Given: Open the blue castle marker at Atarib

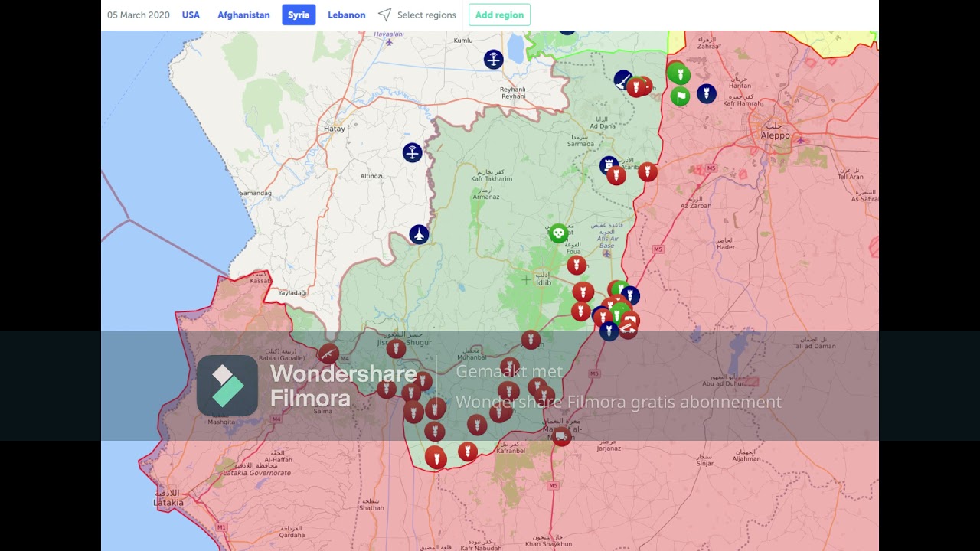Looking at the screenshot, I should (609, 165).
